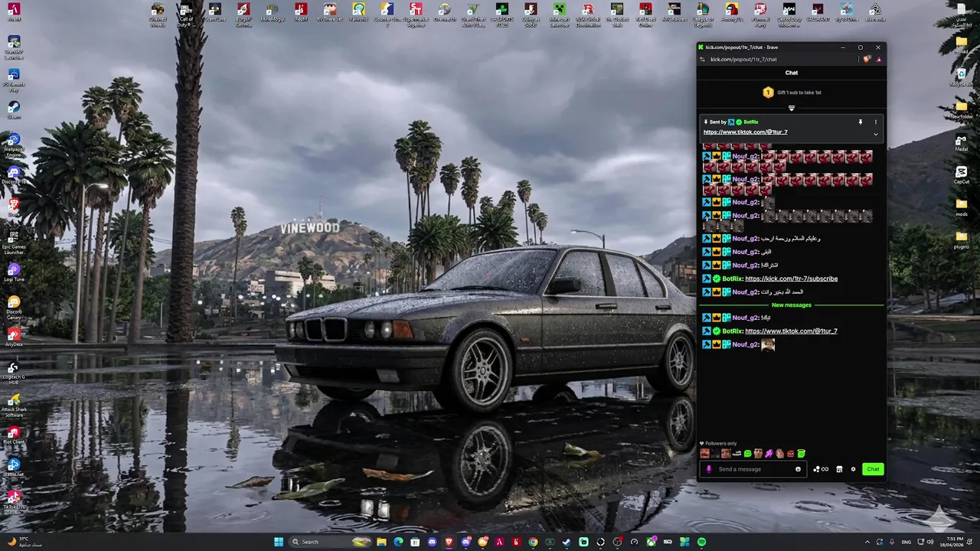The width and height of the screenshot is (980, 551).
Task: Open CapCut desktop shortcut
Action: coord(962,175)
